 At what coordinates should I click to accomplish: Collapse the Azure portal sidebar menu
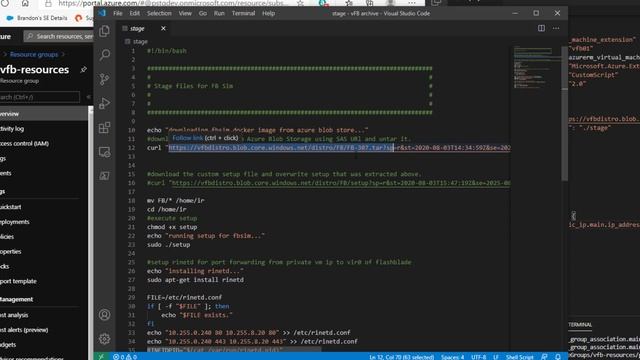tap(89, 97)
